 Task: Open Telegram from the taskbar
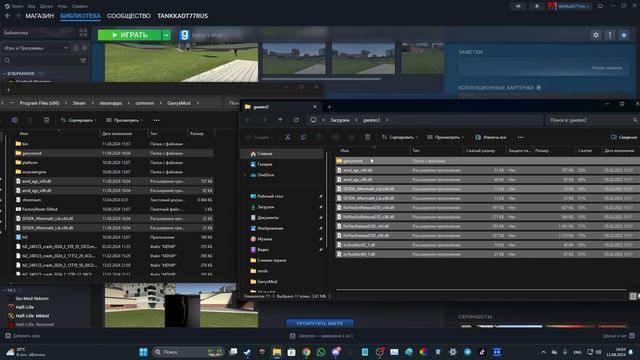coord(467,352)
